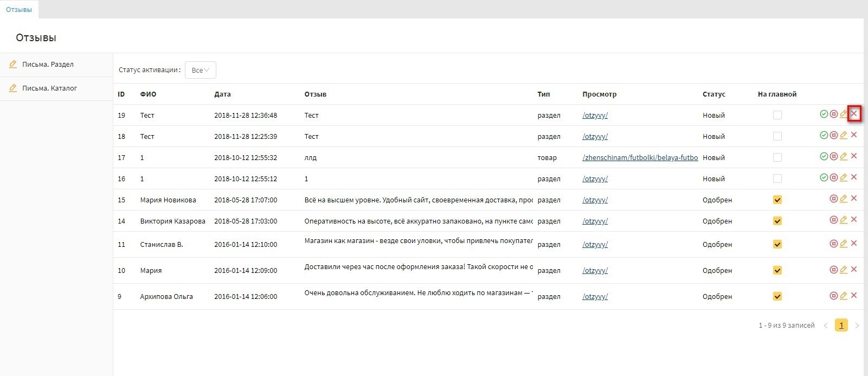Click the reject icon for review 18
868x376 pixels.
click(834, 135)
